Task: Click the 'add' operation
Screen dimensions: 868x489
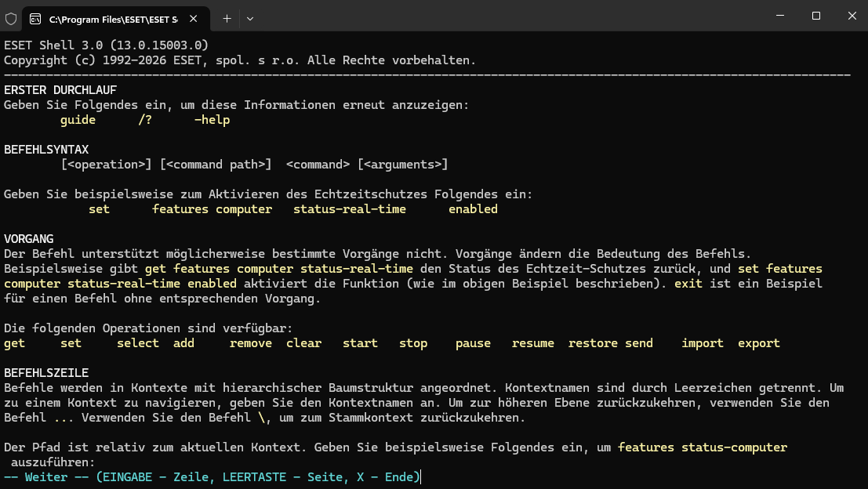Action: [183, 343]
